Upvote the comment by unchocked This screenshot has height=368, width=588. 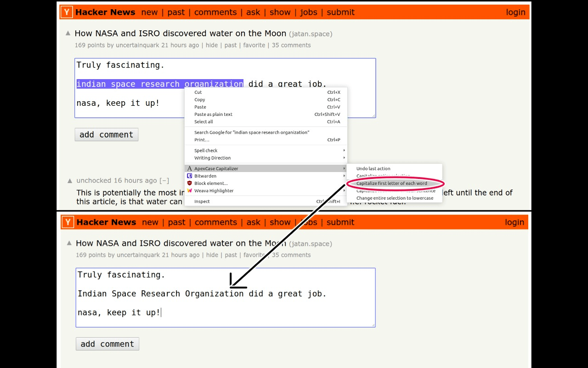click(x=70, y=181)
